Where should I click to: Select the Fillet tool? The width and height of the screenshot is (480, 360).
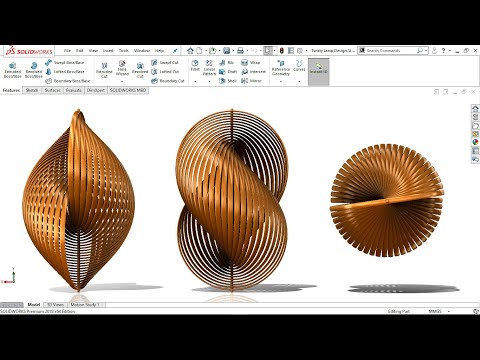coord(195,66)
